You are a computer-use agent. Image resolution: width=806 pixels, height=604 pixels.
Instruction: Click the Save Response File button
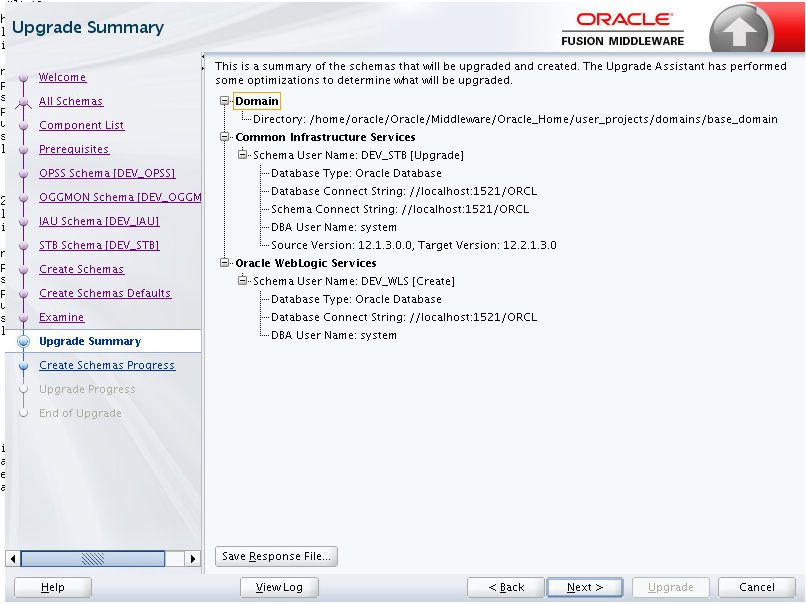[x=276, y=556]
